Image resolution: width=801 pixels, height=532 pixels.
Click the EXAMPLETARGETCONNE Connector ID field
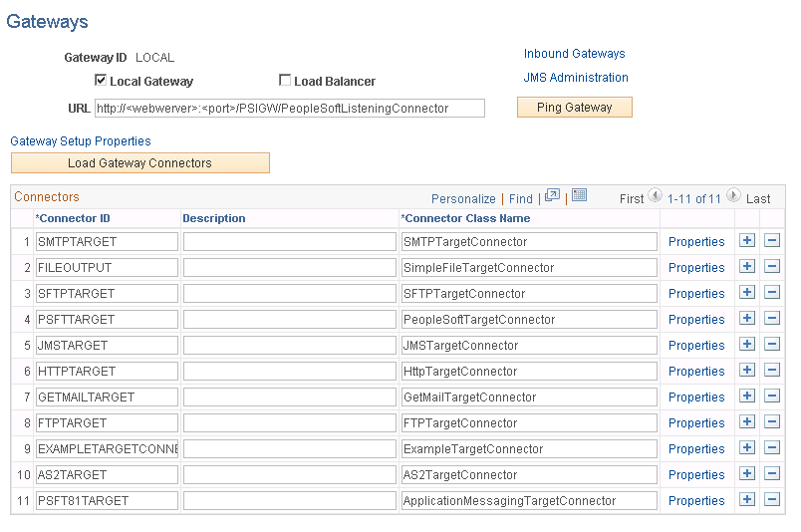[107, 449]
